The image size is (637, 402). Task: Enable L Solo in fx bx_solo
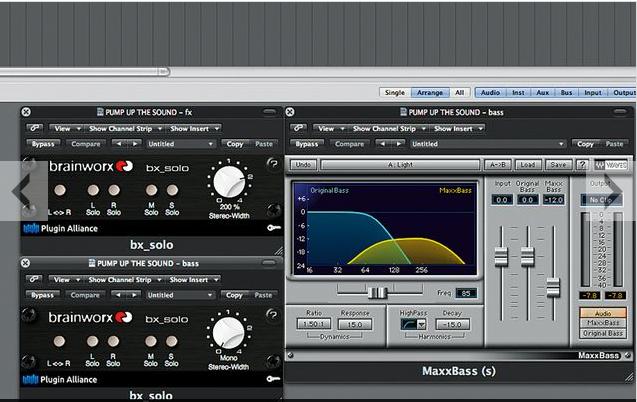coord(93,190)
